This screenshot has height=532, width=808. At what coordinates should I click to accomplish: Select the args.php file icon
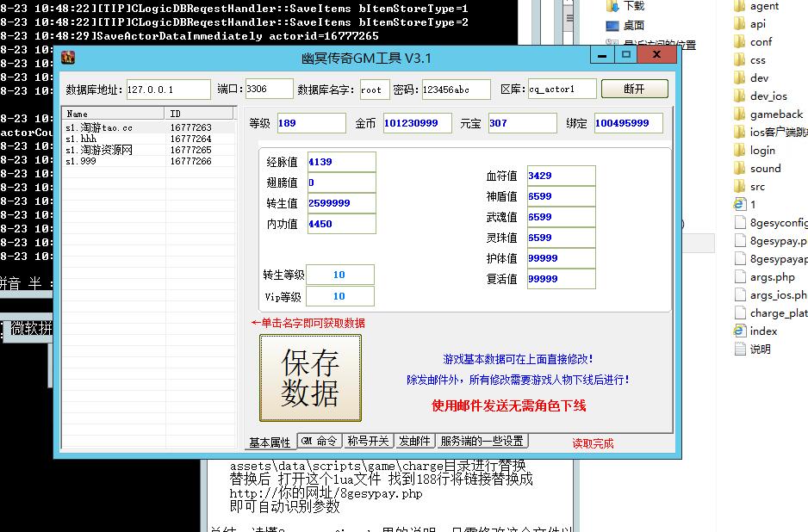click(x=739, y=277)
